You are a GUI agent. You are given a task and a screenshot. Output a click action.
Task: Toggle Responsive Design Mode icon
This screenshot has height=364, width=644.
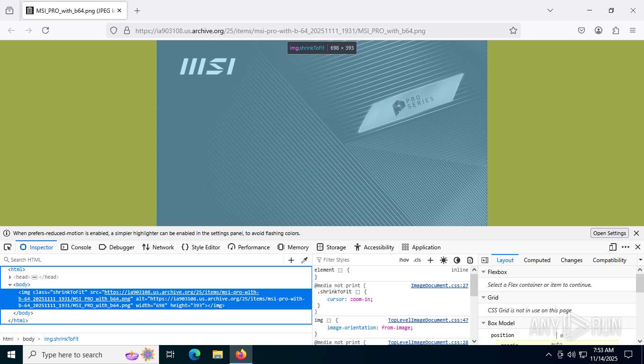(613, 247)
